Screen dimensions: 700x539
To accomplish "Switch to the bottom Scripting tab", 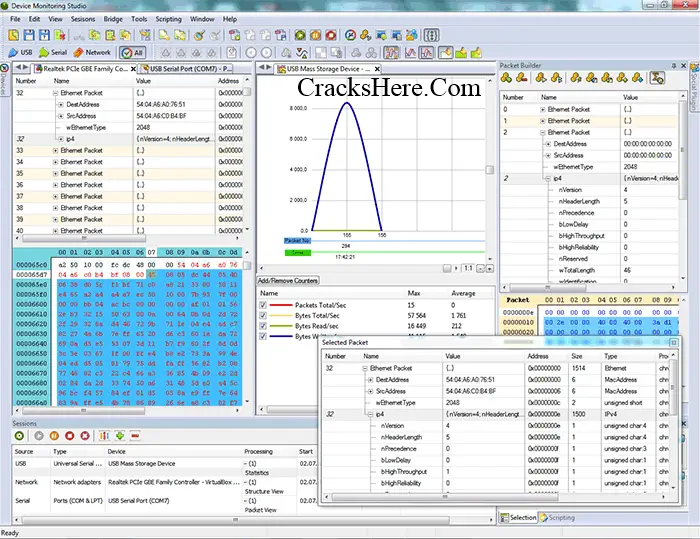I will [x=557, y=518].
